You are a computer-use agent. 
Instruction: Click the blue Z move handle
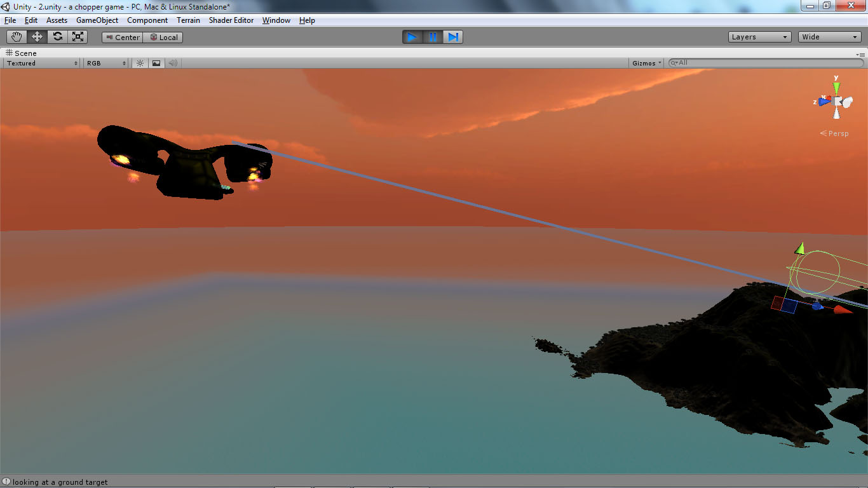tap(817, 306)
